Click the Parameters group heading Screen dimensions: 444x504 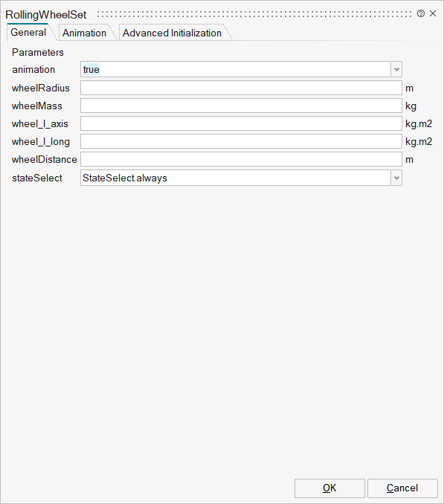tap(38, 52)
